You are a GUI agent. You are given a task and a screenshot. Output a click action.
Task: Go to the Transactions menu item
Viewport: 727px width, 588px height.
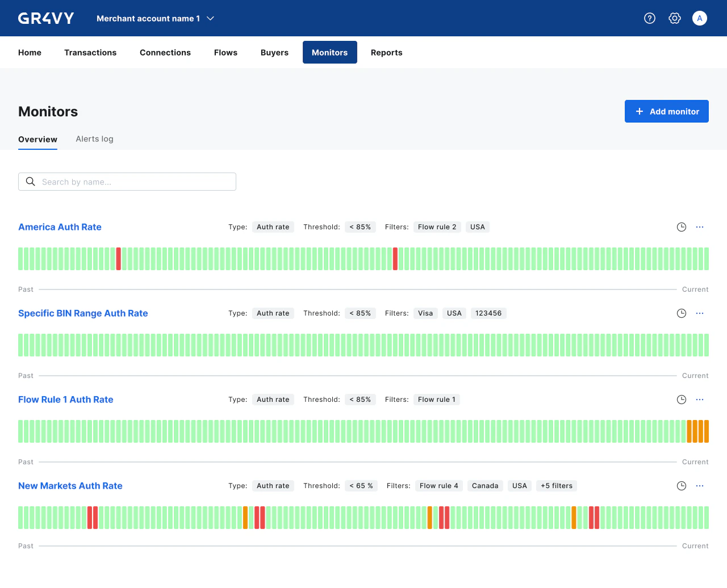point(90,52)
